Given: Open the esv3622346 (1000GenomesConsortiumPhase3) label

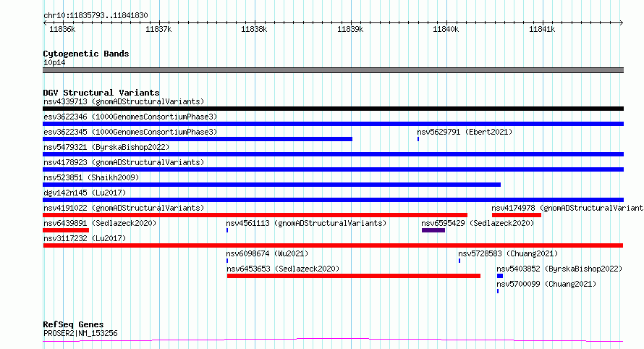Looking at the screenshot, I should point(130,117).
